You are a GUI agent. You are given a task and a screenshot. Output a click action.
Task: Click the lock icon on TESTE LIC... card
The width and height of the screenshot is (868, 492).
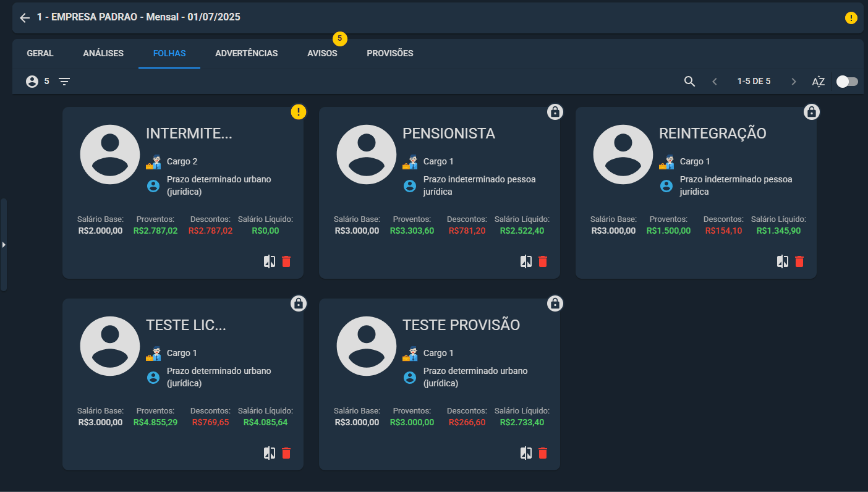[299, 303]
